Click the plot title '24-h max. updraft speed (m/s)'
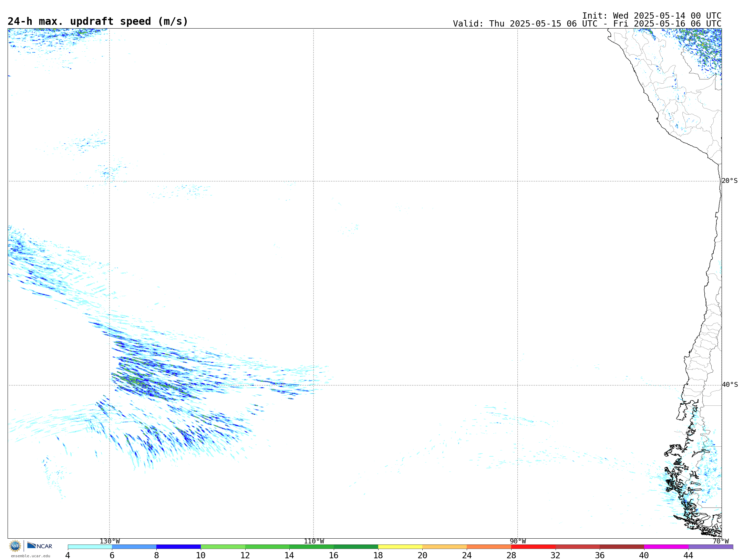Image resolution: width=744 pixels, height=560 pixels. (98, 22)
